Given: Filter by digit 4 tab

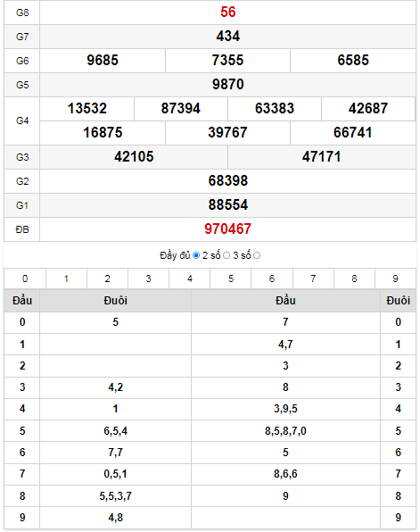Looking at the screenshot, I should tap(190, 278).
